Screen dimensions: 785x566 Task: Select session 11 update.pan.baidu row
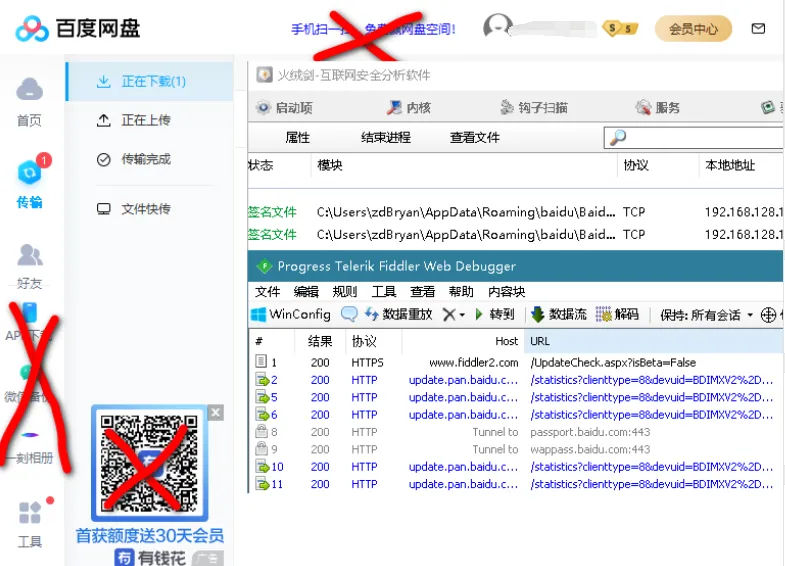pyautogui.click(x=516, y=484)
